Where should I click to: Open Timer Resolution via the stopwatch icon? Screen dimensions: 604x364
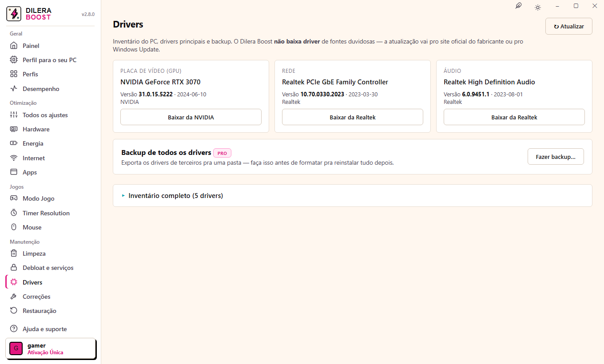tap(14, 213)
